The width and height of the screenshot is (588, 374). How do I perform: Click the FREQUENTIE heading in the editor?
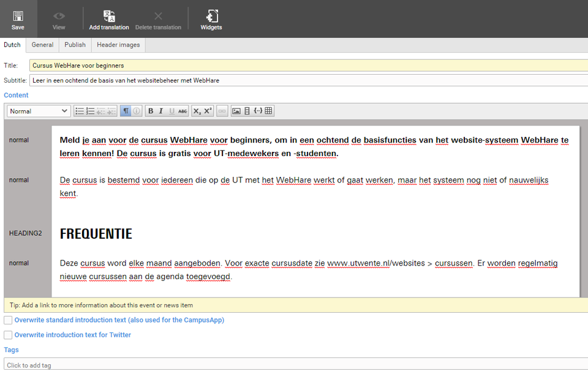[96, 234]
